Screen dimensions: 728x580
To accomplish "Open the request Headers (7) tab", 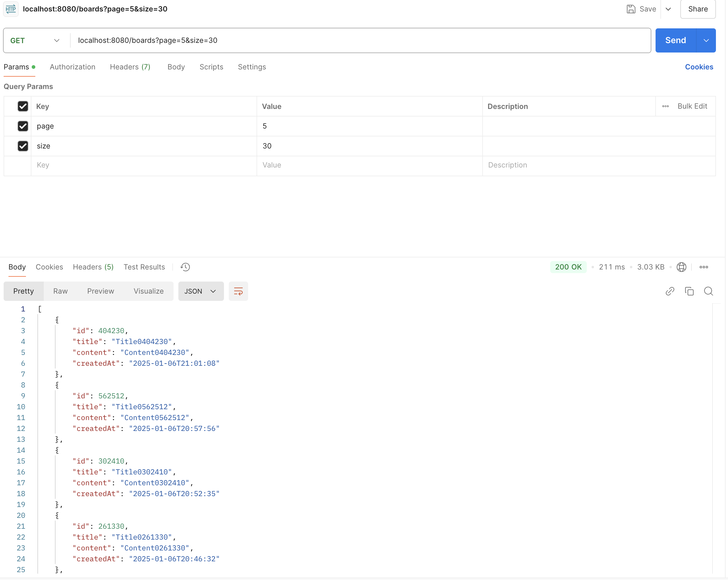I will 130,67.
